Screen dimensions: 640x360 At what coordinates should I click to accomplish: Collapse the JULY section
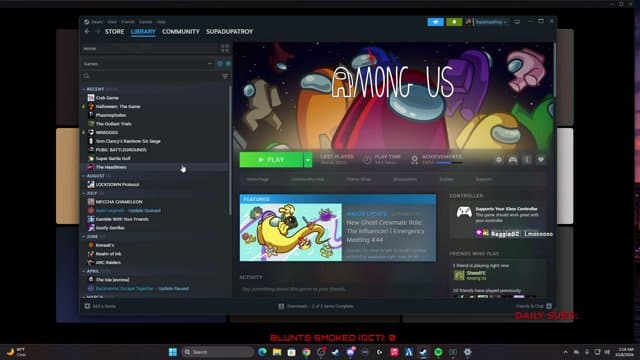[x=83, y=193]
